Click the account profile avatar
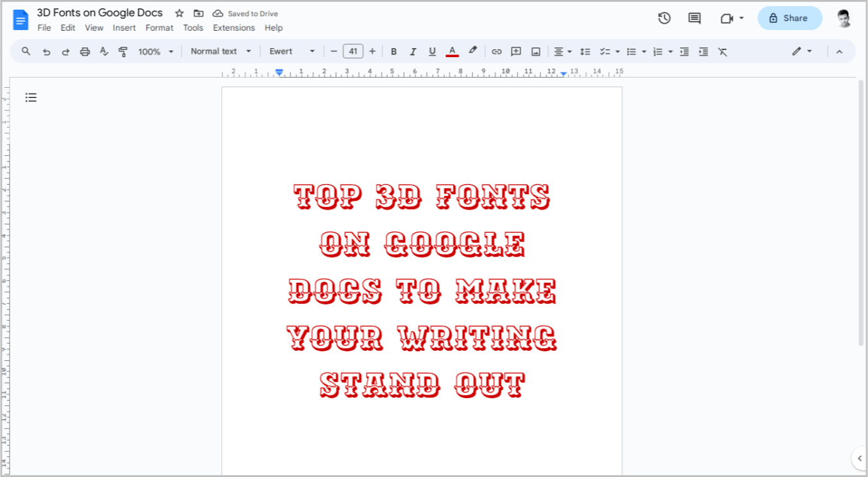 (x=844, y=19)
